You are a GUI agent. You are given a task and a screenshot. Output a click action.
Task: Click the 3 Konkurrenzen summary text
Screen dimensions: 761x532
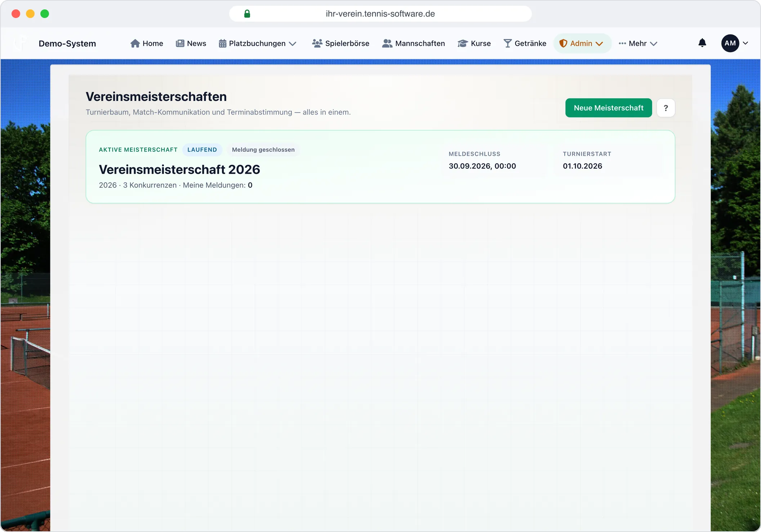point(150,185)
